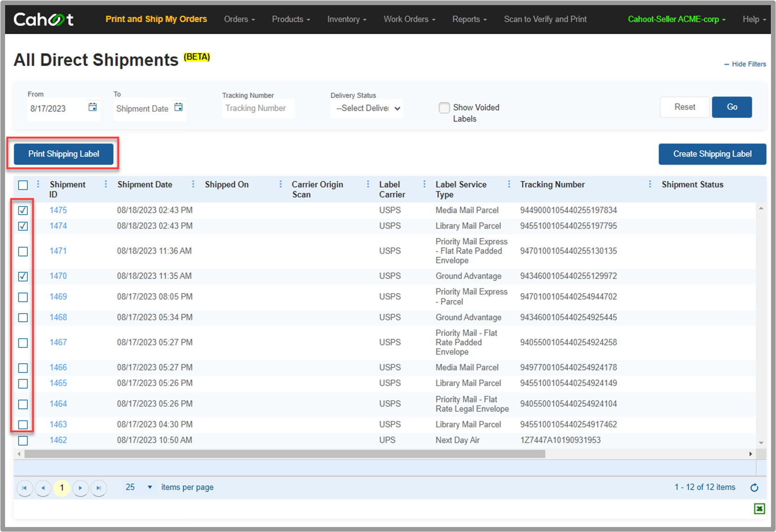The image size is (776, 532).
Task: Expand the Work Orders menu
Action: click(x=409, y=19)
